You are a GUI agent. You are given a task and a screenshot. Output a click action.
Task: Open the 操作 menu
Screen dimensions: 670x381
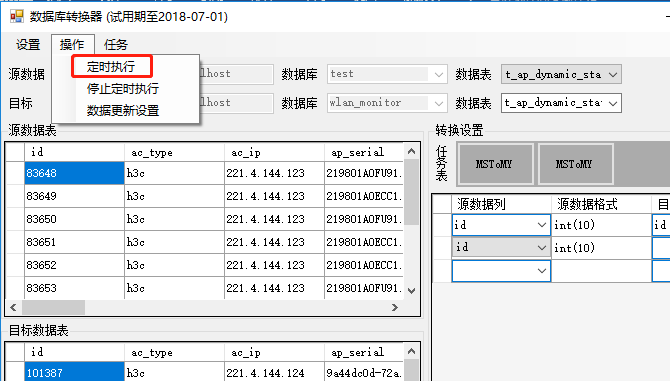coord(72,44)
